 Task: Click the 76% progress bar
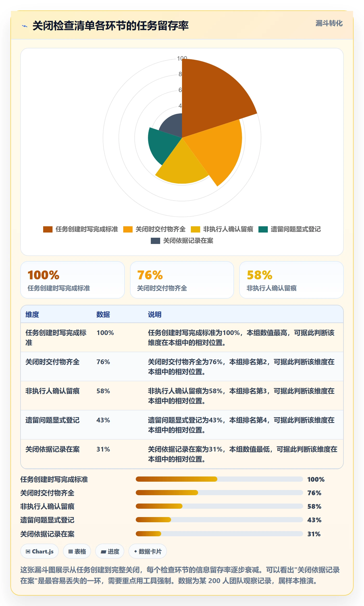coord(219,493)
